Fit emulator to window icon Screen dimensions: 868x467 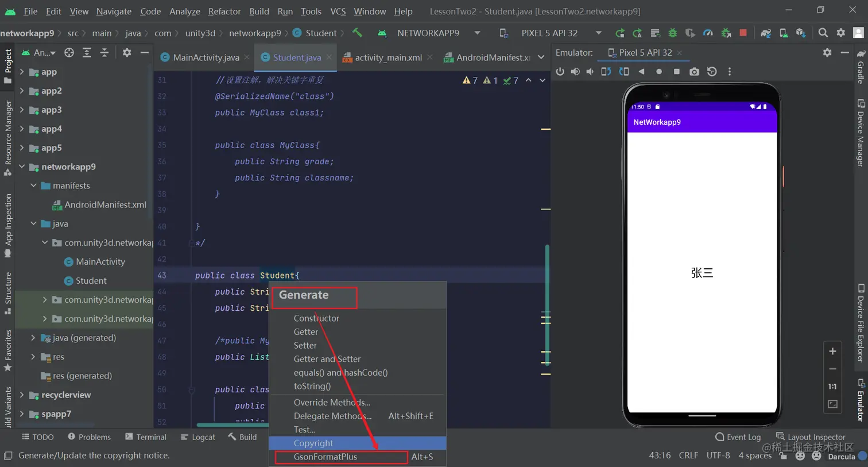832,404
